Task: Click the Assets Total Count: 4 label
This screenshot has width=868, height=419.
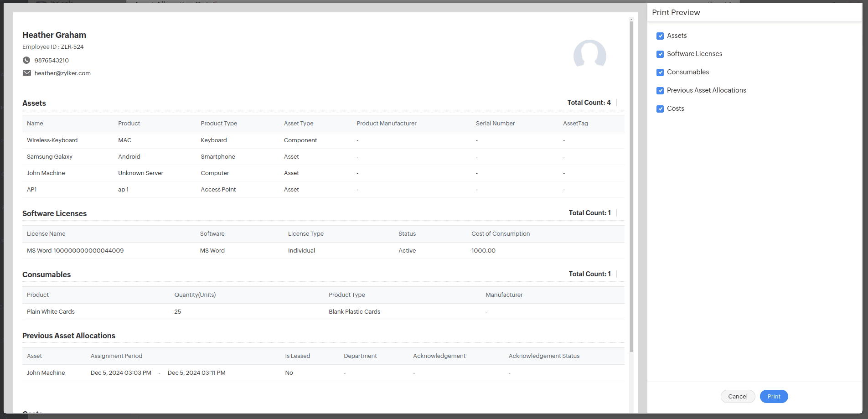Action: [589, 103]
